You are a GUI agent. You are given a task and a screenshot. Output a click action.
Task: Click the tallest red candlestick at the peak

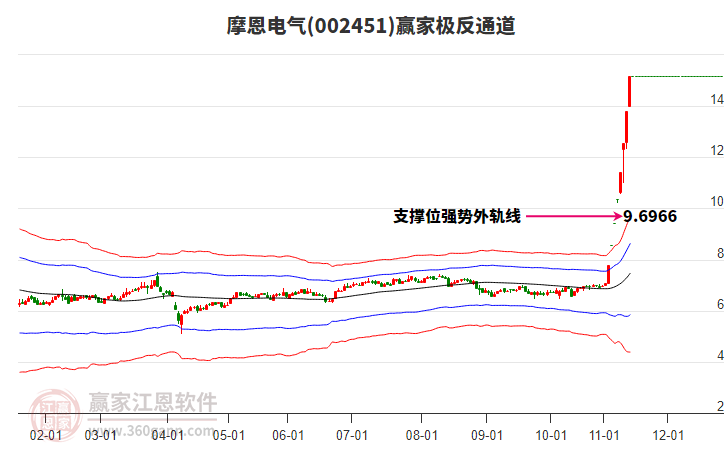pyautogui.click(x=630, y=91)
